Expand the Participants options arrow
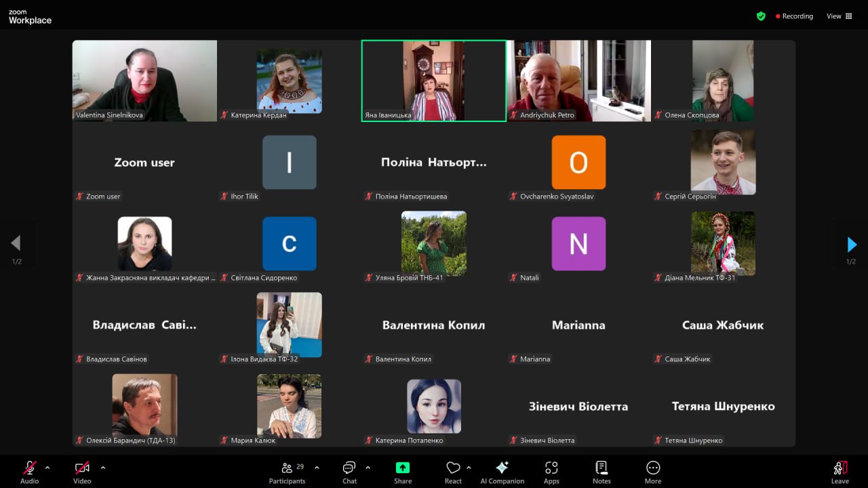 [317, 468]
